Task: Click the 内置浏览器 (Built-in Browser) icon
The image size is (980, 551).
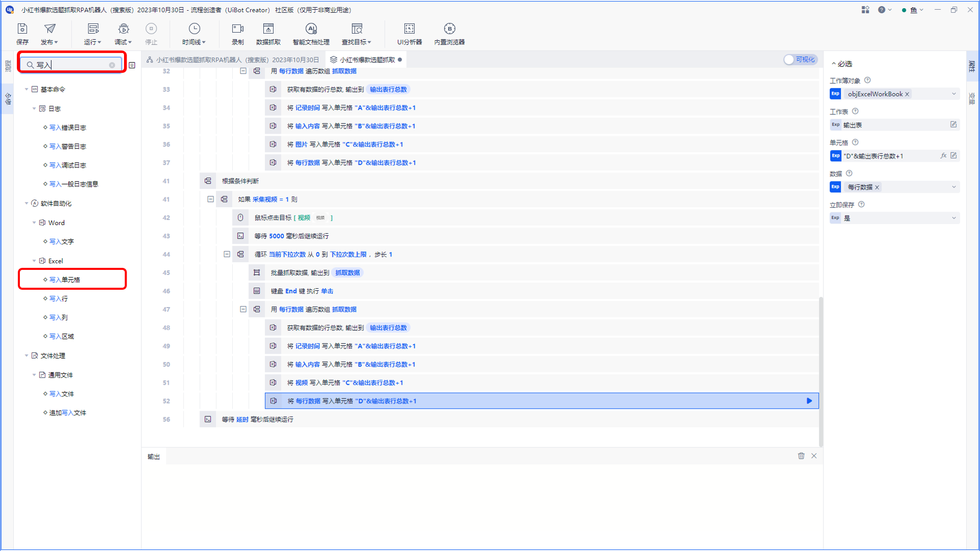Action: (x=450, y=28)
